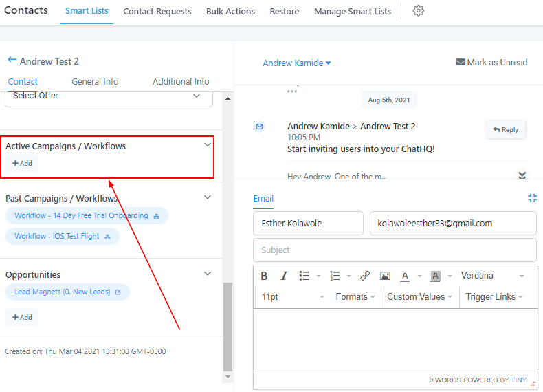Pick the text color button
This screenshot has height=392, width=543.
tap(405, 276)
